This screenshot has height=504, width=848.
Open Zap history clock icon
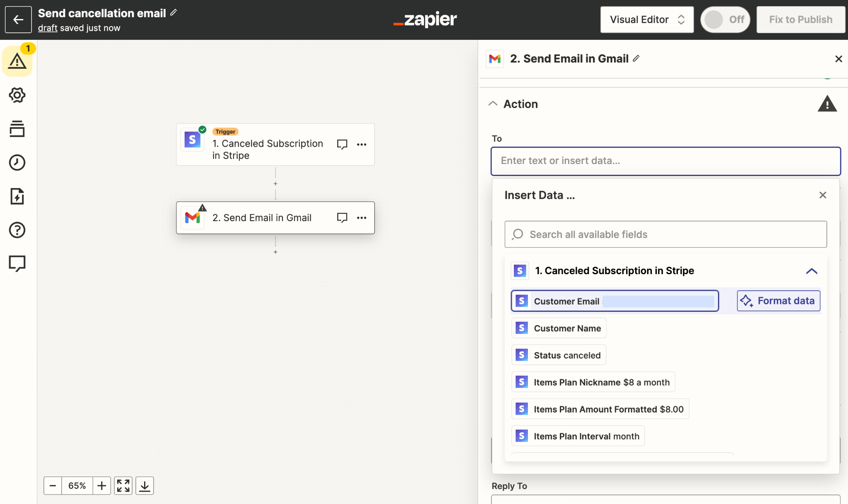[17, 162]
